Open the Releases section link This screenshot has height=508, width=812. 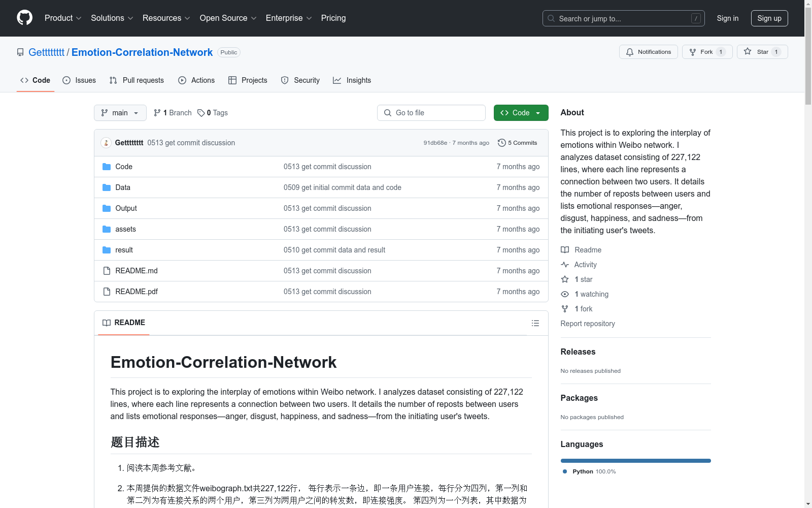click(x=578, y=352)
